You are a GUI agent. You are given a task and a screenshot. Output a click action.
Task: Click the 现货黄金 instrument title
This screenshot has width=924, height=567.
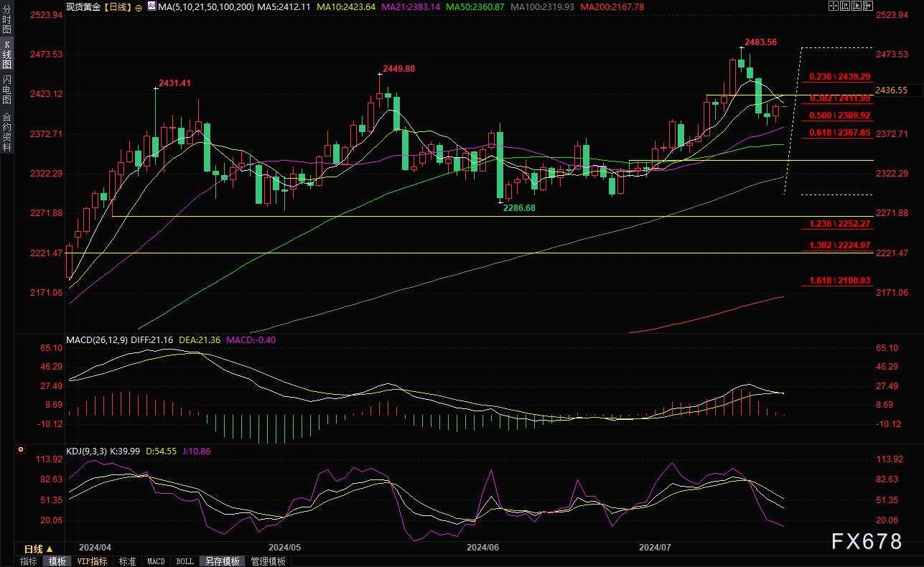82,6
